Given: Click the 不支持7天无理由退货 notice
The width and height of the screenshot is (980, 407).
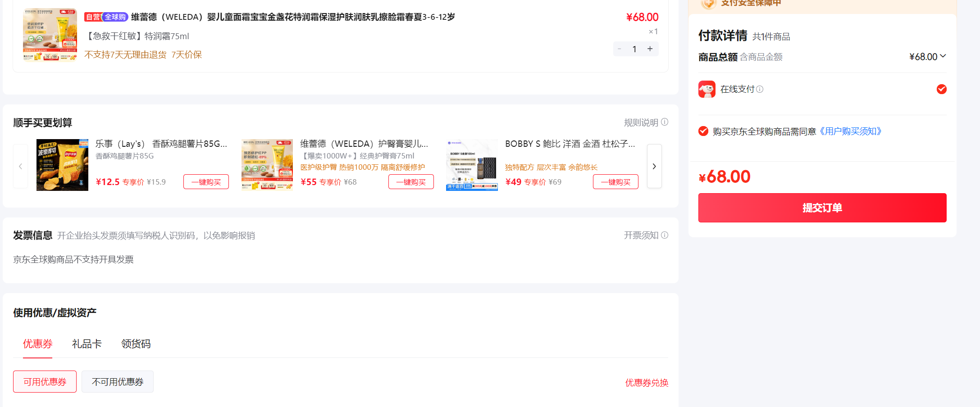Looking at the screenshot, I should (x=125, y=54).
